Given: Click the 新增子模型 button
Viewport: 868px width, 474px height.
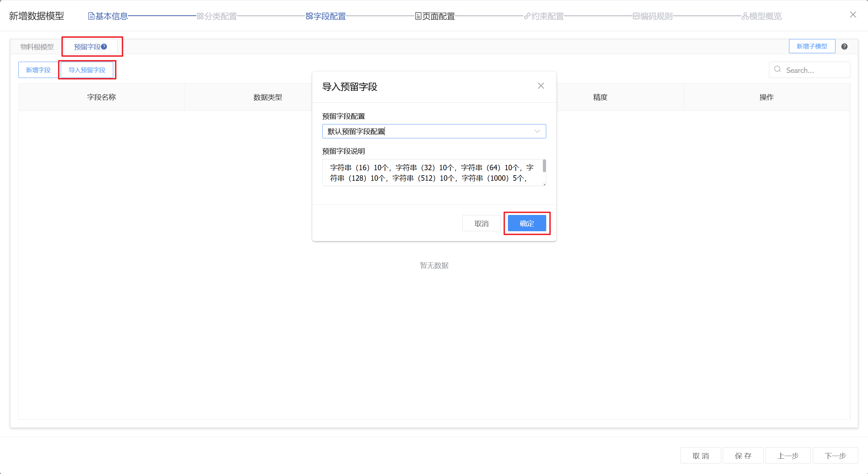Looking at the screenshot, I should (812, 46).
